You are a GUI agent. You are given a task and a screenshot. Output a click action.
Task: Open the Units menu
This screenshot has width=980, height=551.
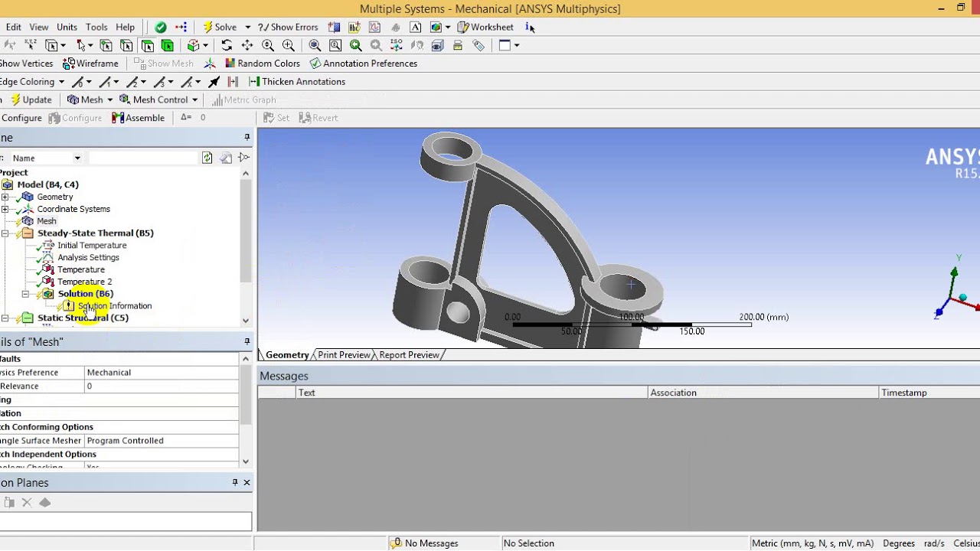[67, 27]
